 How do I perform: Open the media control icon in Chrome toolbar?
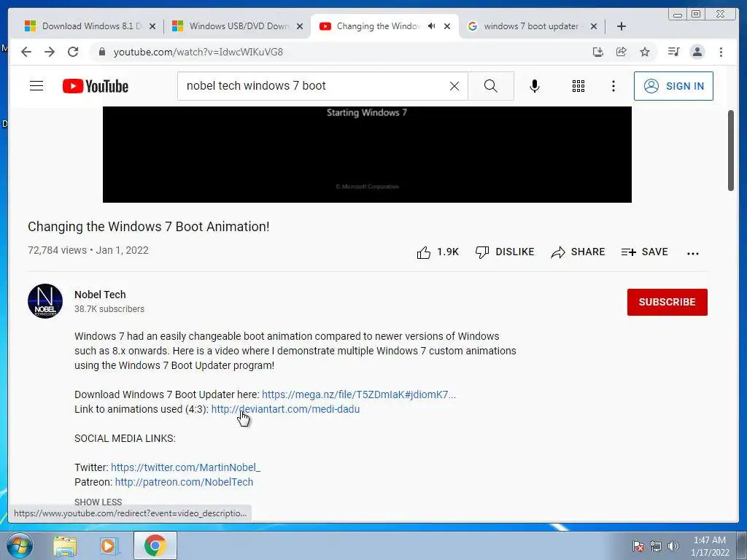673,52
